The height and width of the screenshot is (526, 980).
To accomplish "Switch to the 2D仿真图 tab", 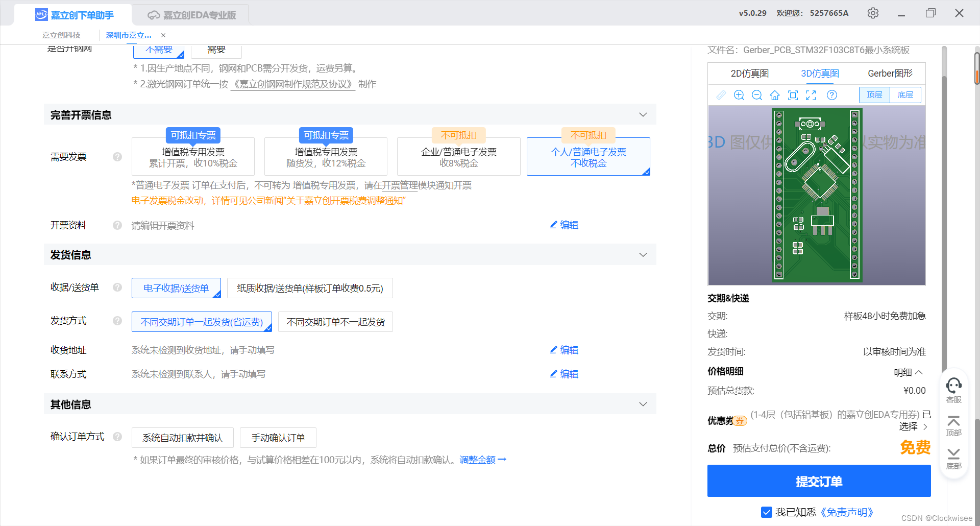I will pyautogui.click(x=749, y=74).
